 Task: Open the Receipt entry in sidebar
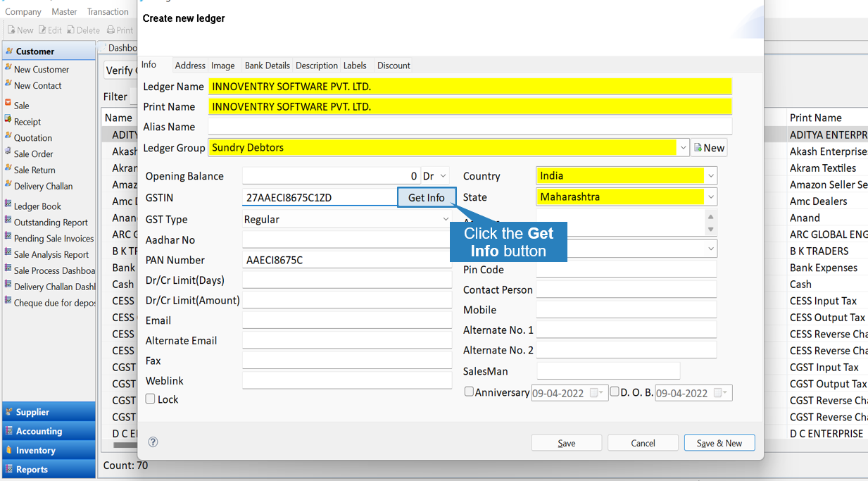27,121
